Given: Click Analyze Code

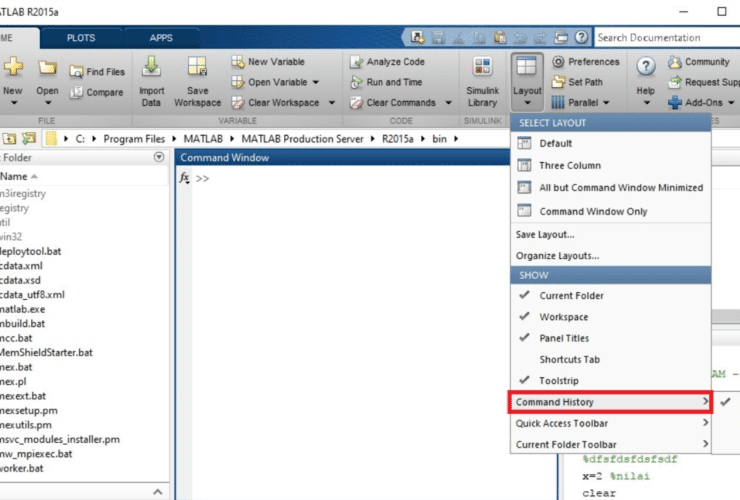Looking at the screenshot, I should coord(387,62).
